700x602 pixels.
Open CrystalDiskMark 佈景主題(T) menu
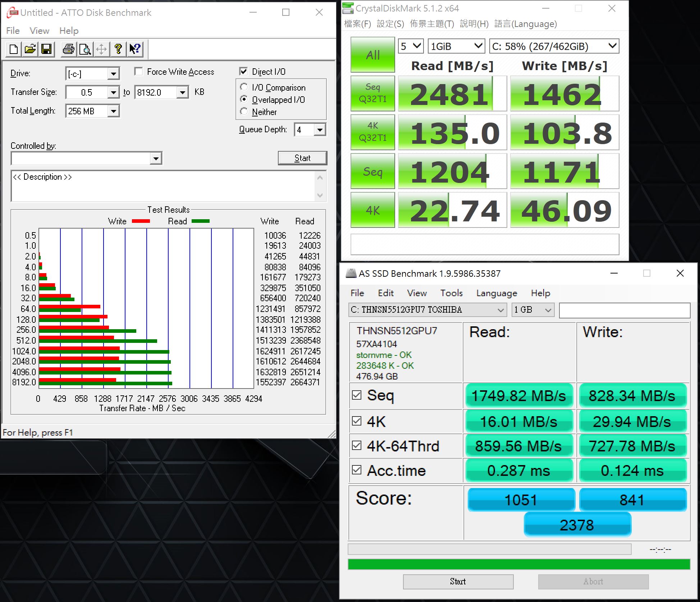point(432,24)
